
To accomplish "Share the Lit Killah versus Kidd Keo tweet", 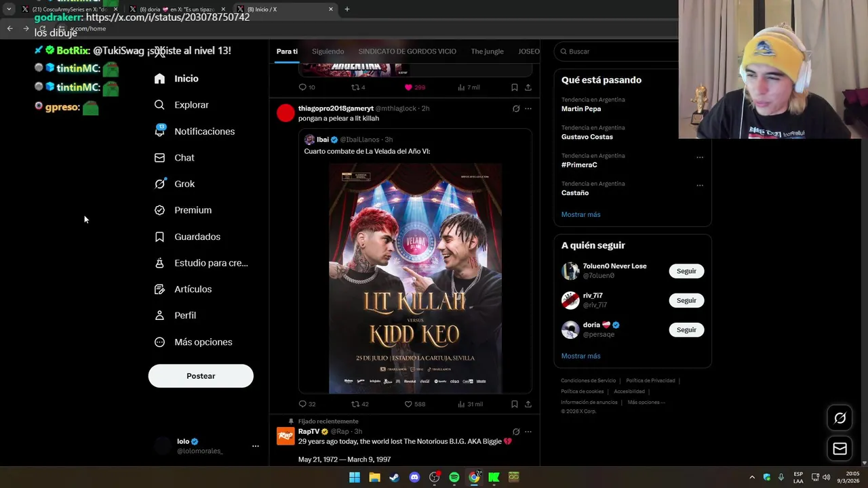I will pyautogui.click(x=528, y=404).
